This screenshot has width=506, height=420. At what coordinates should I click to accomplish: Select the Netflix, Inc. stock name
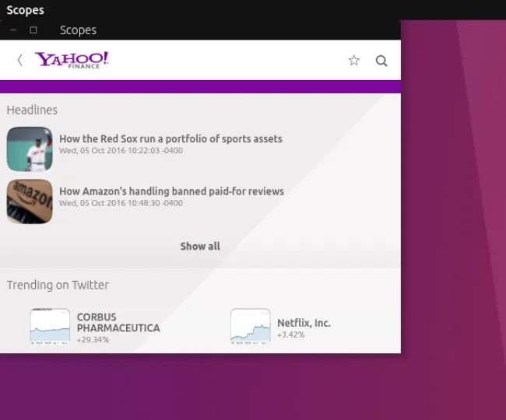(304, 323)
